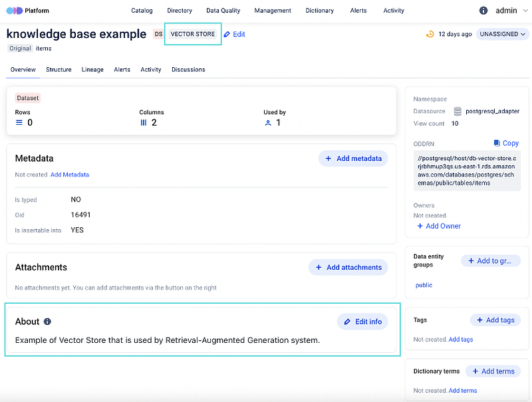The width and height of the screenshot is (532, 402).
Task: Click the Is insertable into value YES
Action: [77, 230]
